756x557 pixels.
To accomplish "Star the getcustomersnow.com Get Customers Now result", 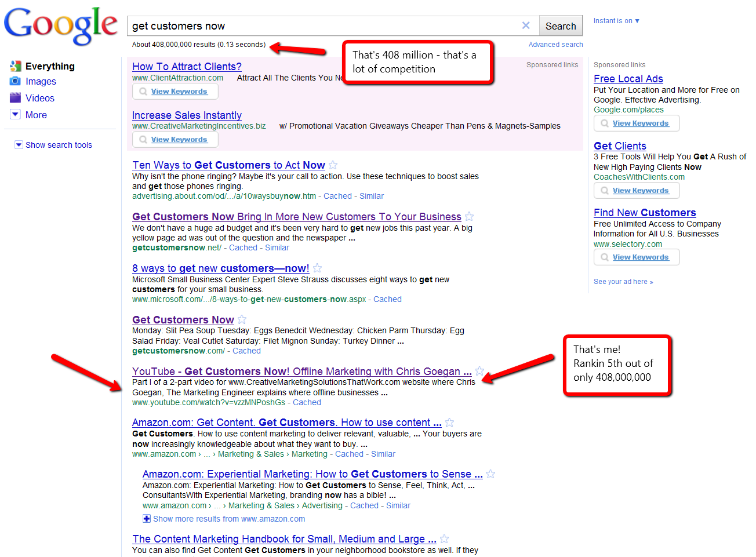I will pos(242,320).
